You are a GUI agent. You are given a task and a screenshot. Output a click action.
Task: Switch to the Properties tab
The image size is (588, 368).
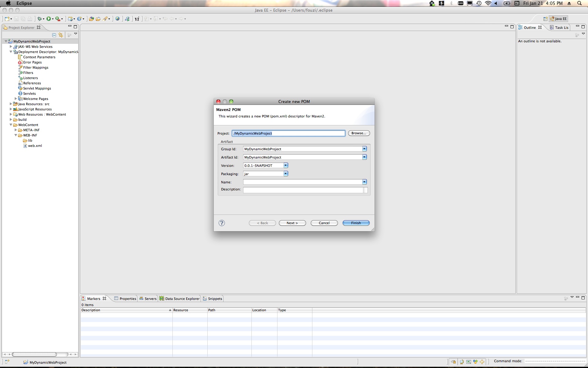click(x=125, y=298)
